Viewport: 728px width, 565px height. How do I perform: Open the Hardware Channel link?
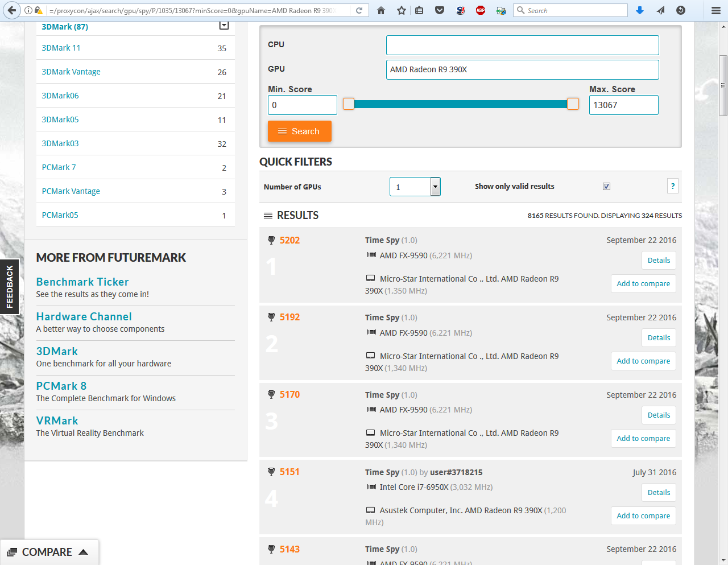tap(84, 317)
